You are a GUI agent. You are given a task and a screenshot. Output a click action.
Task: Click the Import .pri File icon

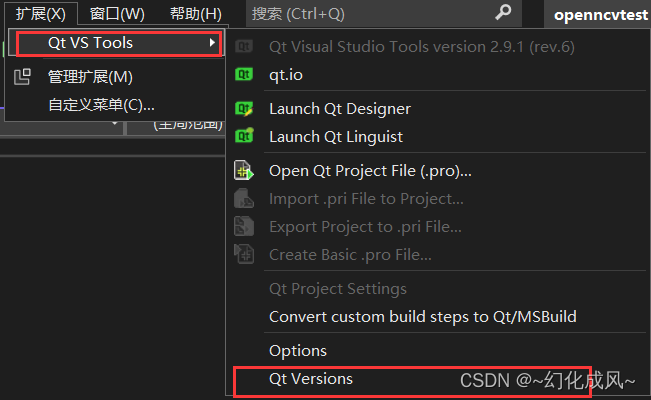(x=243, y=199)
